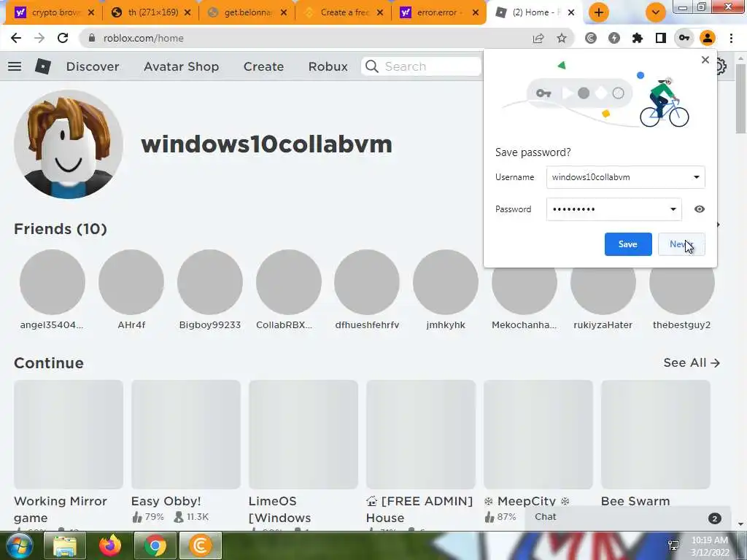Click See All in Continue section

pos(692,363)
